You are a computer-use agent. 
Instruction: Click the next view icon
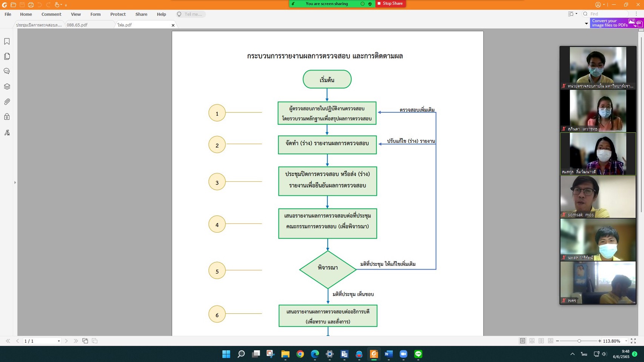tap(95, 341)
